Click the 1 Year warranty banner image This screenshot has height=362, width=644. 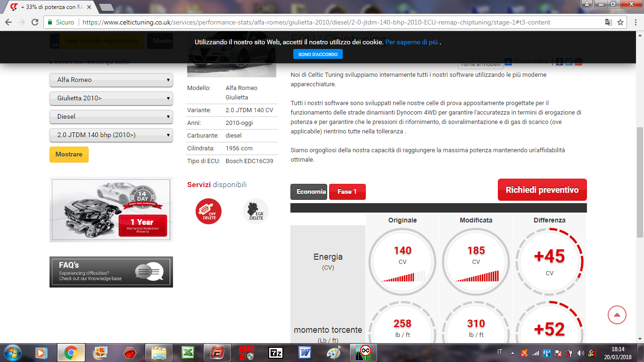(111, 209)
